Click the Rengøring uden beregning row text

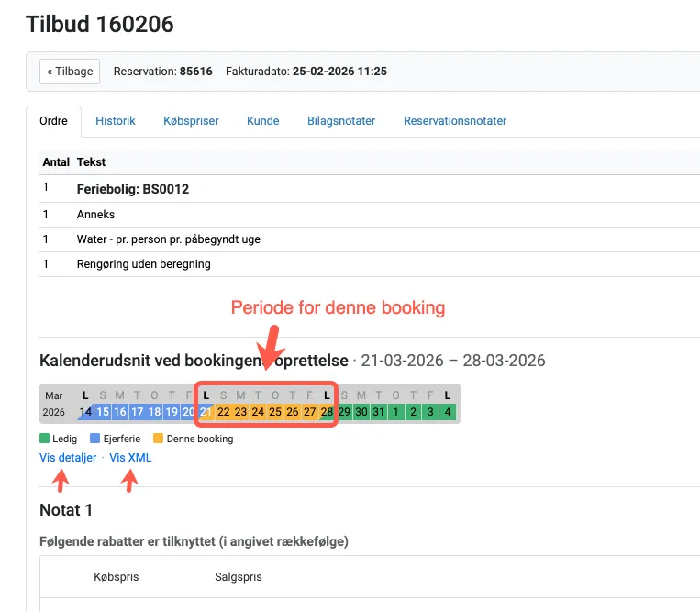pyautogui.click(x=144, y=264)
